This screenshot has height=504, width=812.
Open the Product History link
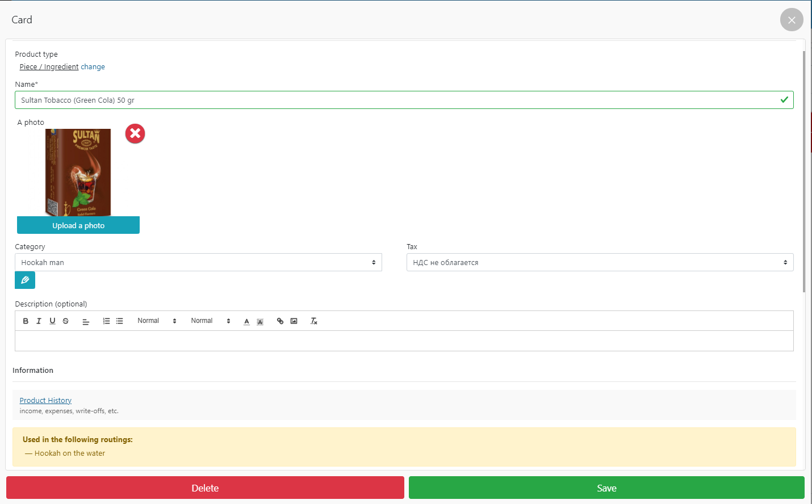(45, 401)
